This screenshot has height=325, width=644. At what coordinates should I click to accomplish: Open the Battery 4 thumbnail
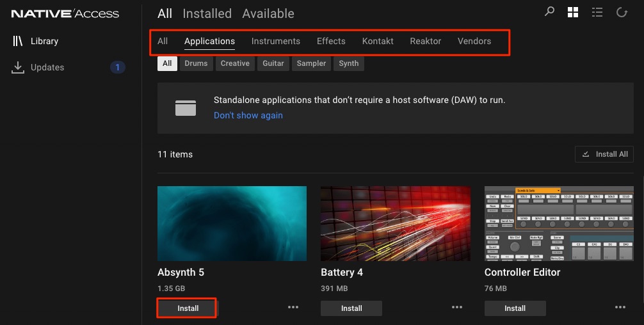point(396,223)
